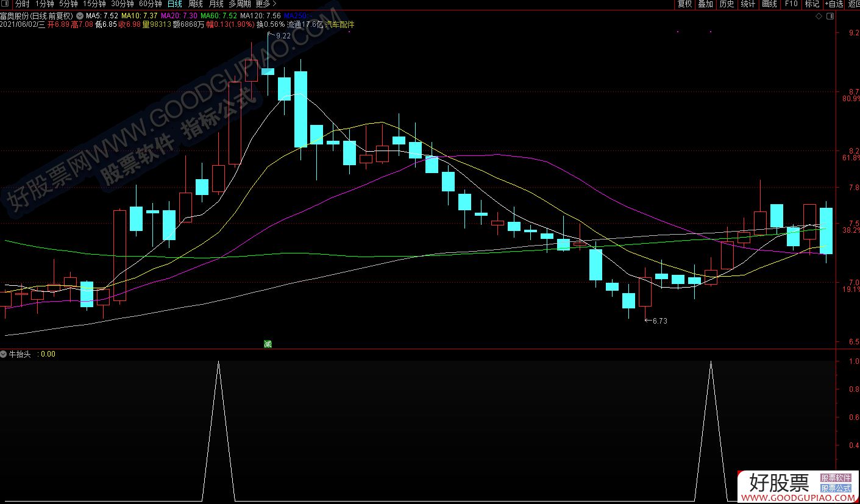This screenshot has width=860, height=504.
Task: Click the 牛抬头 indicator name
Action: pyautogui.click(x=20, y=353)
